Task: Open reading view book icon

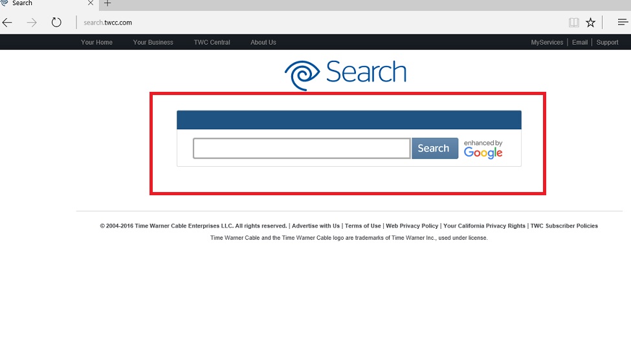Action: tap(574, 23)
